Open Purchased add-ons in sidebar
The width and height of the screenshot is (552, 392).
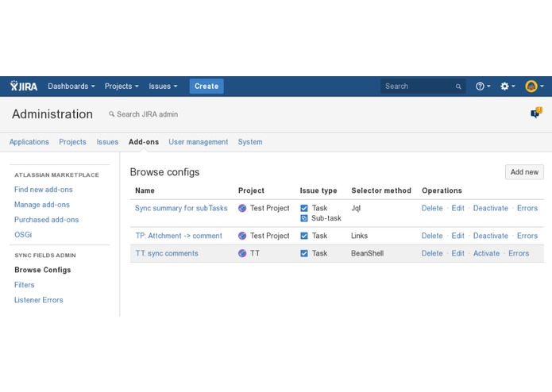coord(47,220)
